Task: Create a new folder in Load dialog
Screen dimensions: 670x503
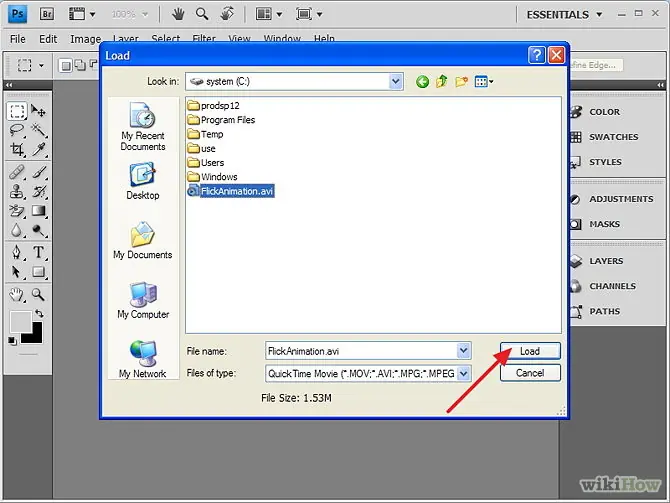Action: 461,81
